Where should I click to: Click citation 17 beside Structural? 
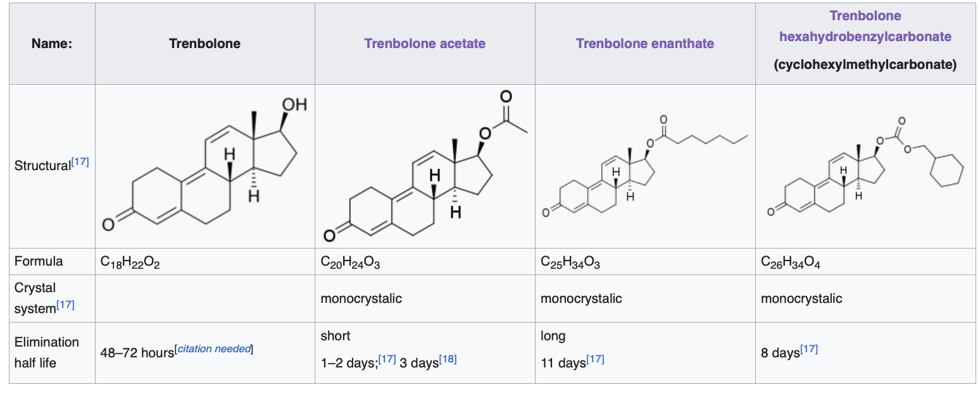pos(80,162)
